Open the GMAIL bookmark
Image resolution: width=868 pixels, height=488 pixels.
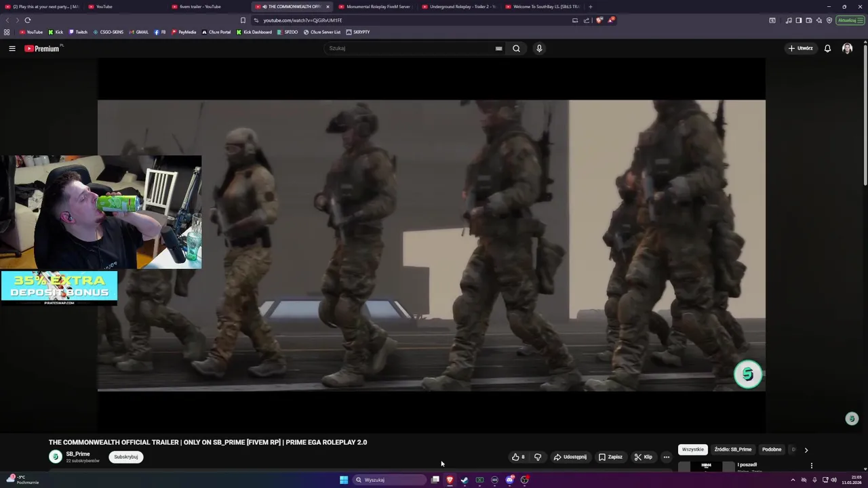(139, 32)
